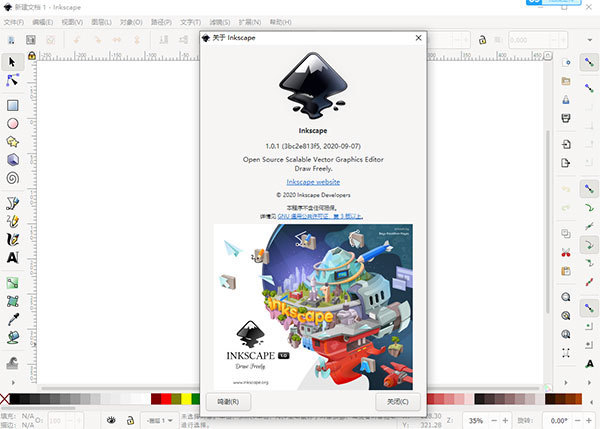Toggle current layer visibility eye icon
Viewport: 600px width, 429px height.
(x=111, y=420)
